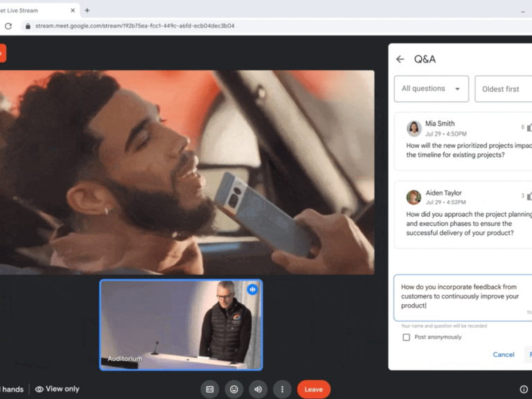Open the Oldest first sort dropdown
The image size is (532, 399).
pos(503,89)
